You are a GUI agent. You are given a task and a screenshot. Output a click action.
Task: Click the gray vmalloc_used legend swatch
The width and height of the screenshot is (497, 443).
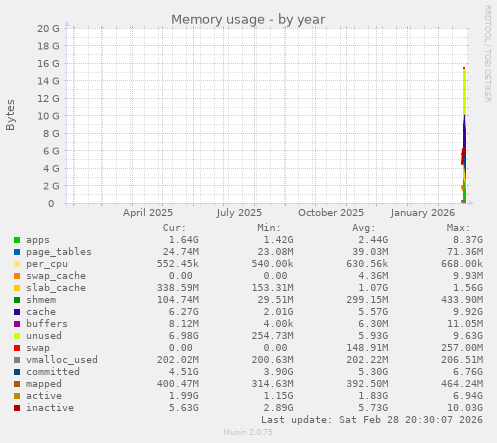click(x=17, y=360)
